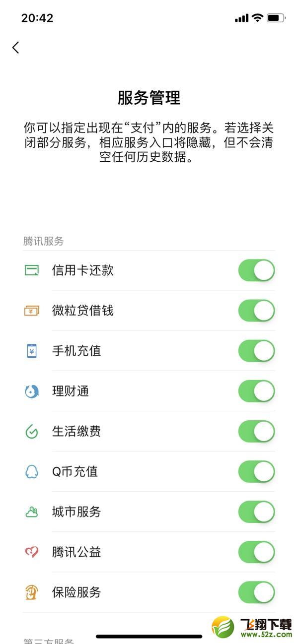Tap the Weilidai loan money icon
This screenshot has width=298, height=644.
click(x=32, y=311)
